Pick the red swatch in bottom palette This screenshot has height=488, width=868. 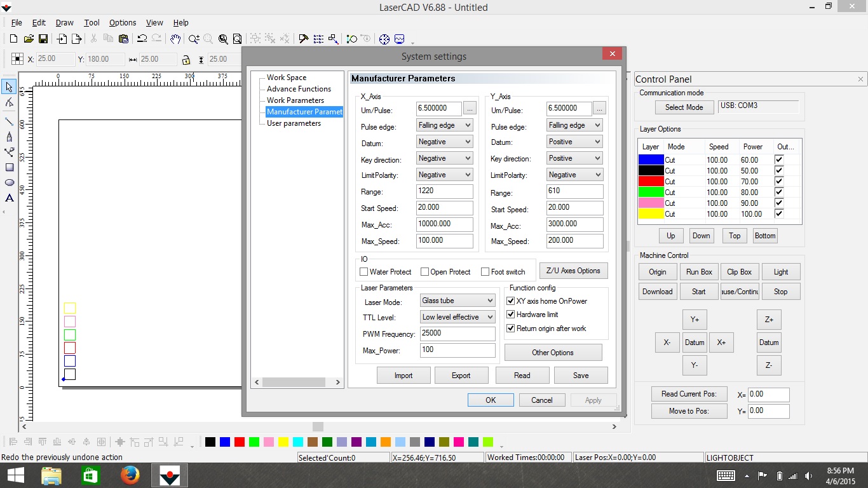pos(240,442)
